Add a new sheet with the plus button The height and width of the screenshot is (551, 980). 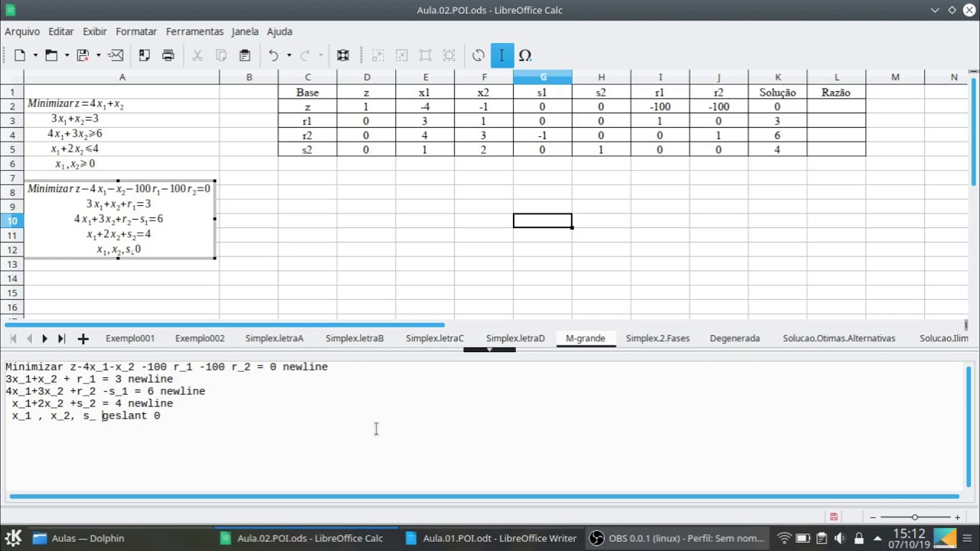coord(83,338)
